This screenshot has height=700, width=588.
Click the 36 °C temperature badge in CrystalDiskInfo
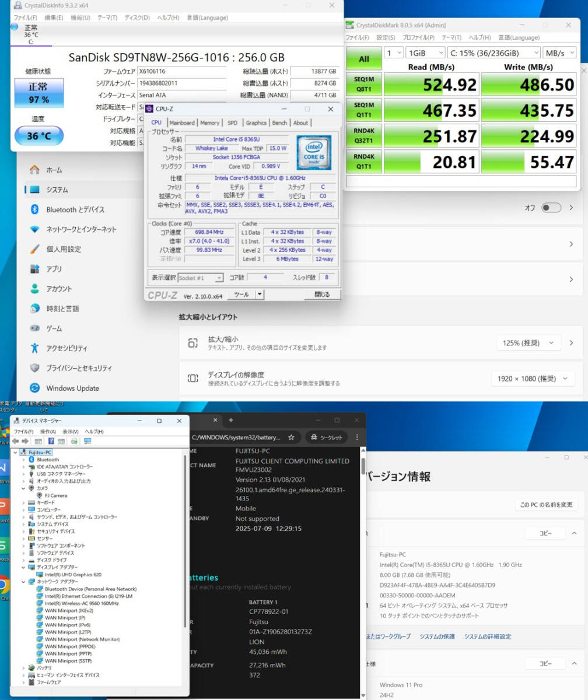pos(38,136)
